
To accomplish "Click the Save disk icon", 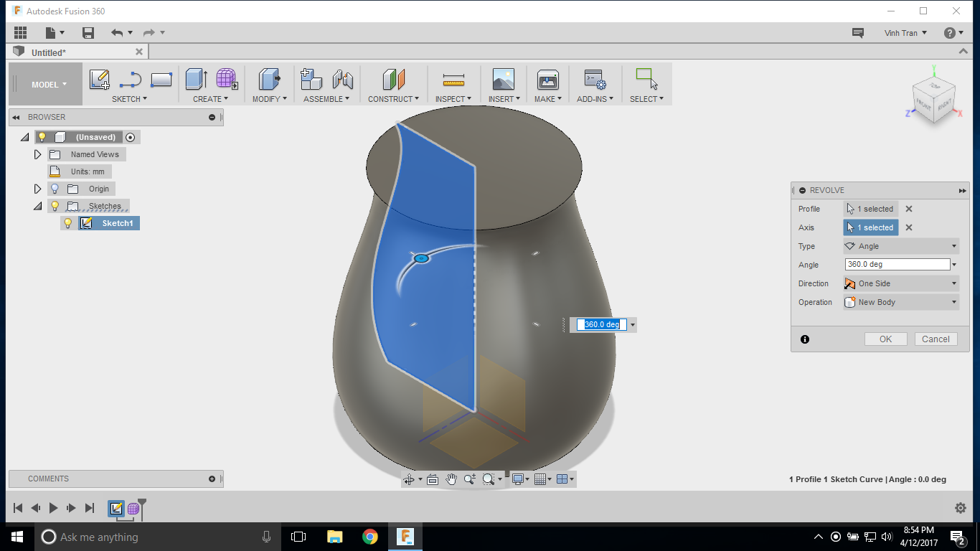I will pyautogui.click(x=88, y=33).
